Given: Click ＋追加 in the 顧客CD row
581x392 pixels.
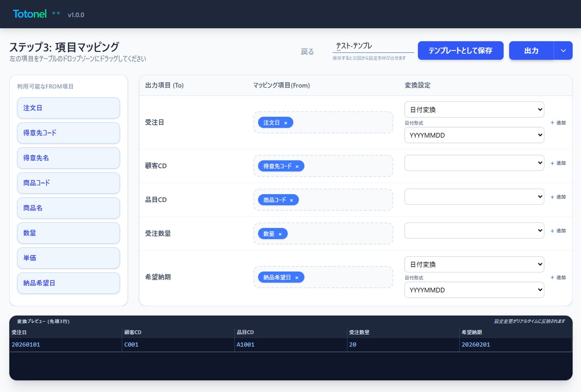Looking at the screenshot, I should pyautogui.click(x=558, y=163).
